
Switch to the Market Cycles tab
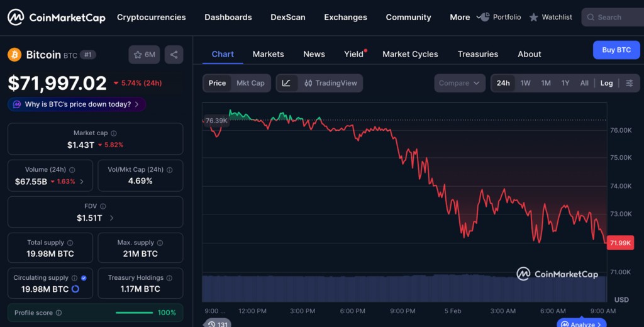[x=410, y=54]
